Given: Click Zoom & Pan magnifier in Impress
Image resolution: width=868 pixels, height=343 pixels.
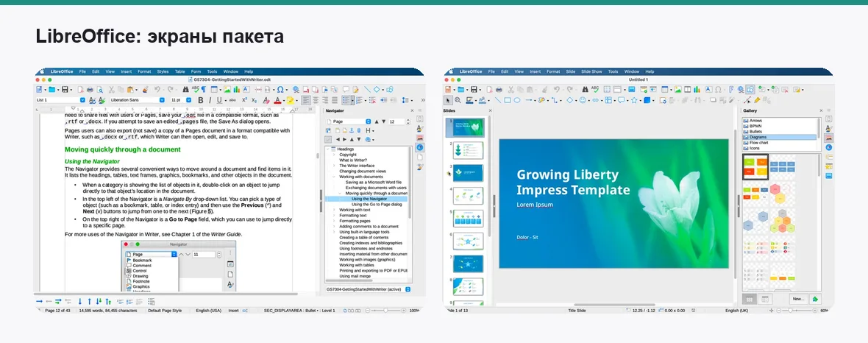Looking at the screenshot, I should coord(458,100).
